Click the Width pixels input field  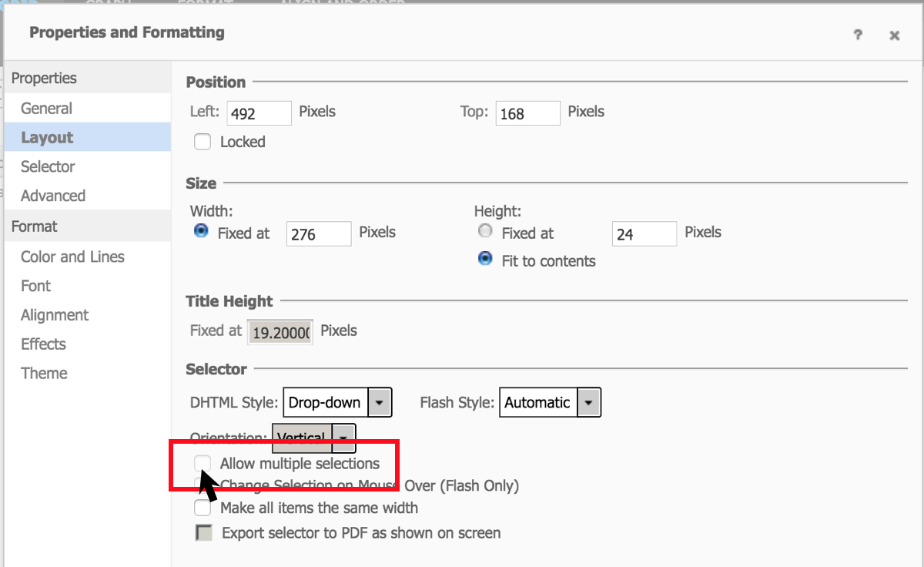[318, 233]
